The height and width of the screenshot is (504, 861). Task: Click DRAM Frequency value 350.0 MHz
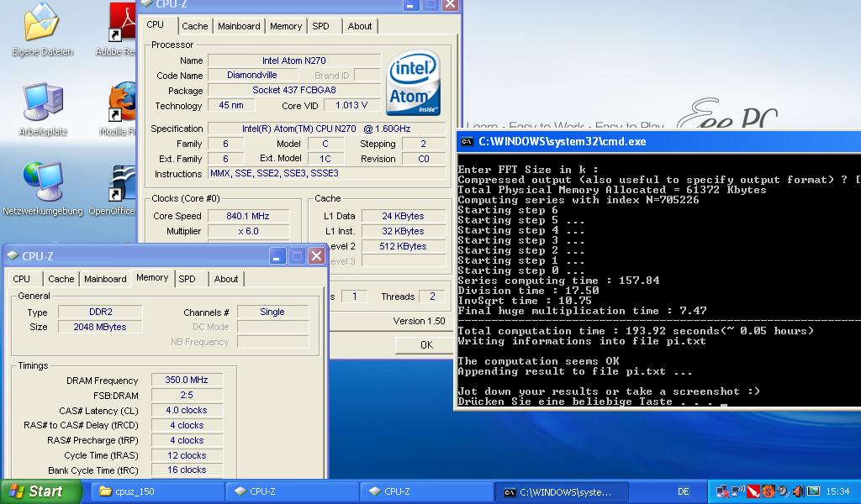(x=187, y=380)
